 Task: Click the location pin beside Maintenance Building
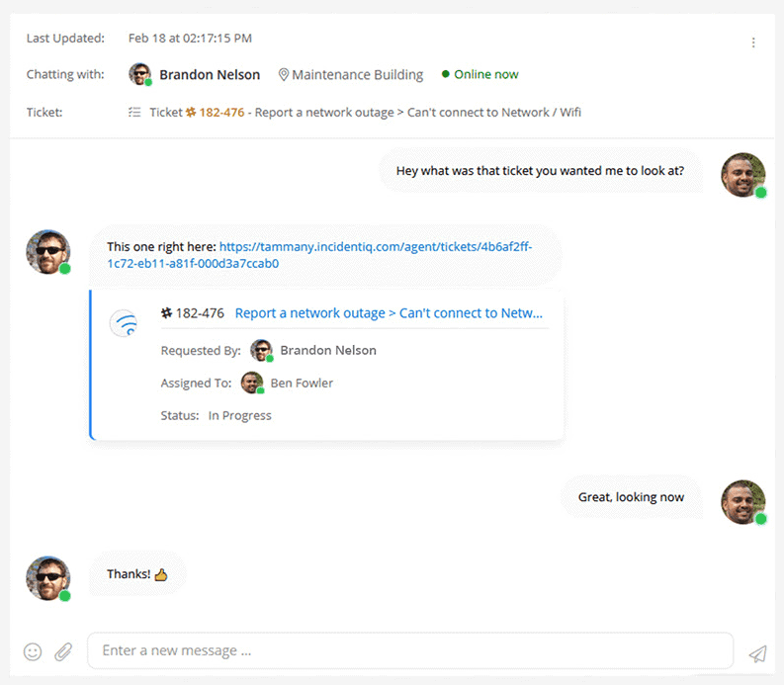284,75
